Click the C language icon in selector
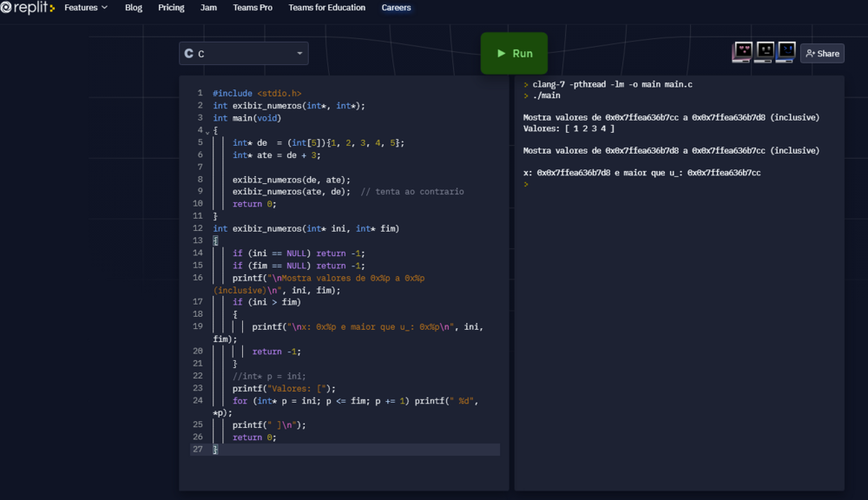This screenshot has height=500, width=868. click(188, 54)
